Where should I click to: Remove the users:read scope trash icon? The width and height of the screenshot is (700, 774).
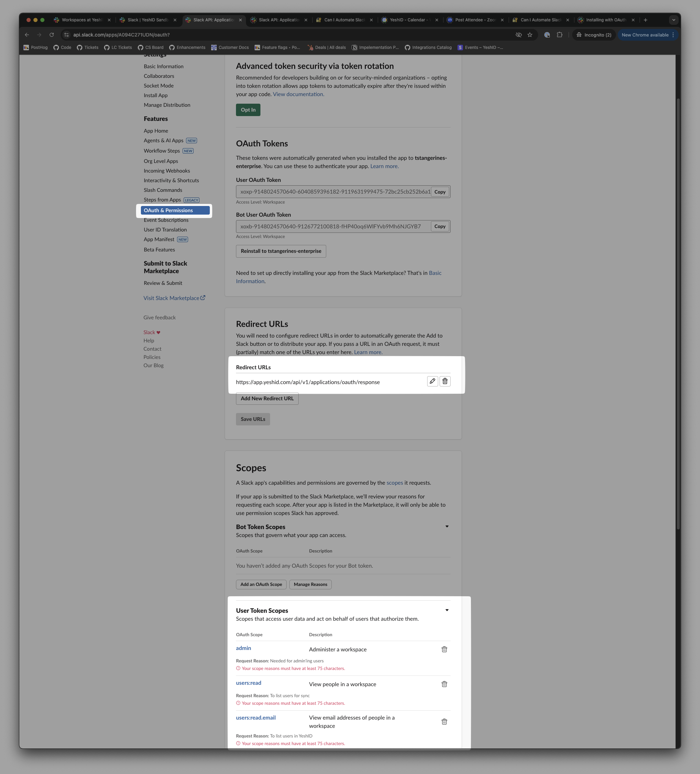pos(444,684)
